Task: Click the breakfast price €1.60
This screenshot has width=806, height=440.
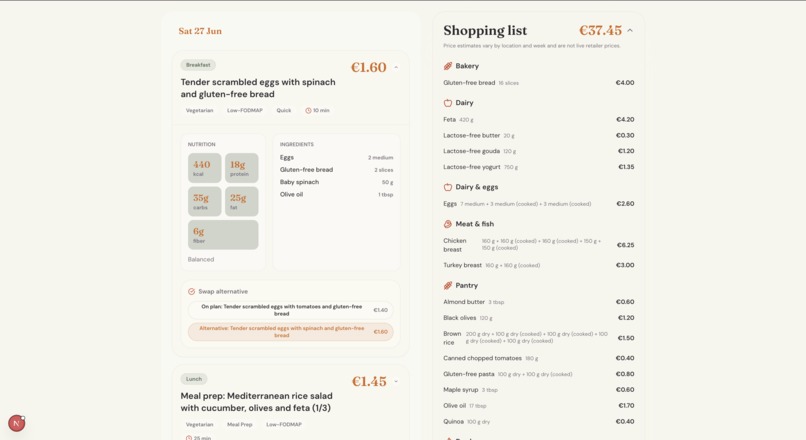Action: [369, 67]
